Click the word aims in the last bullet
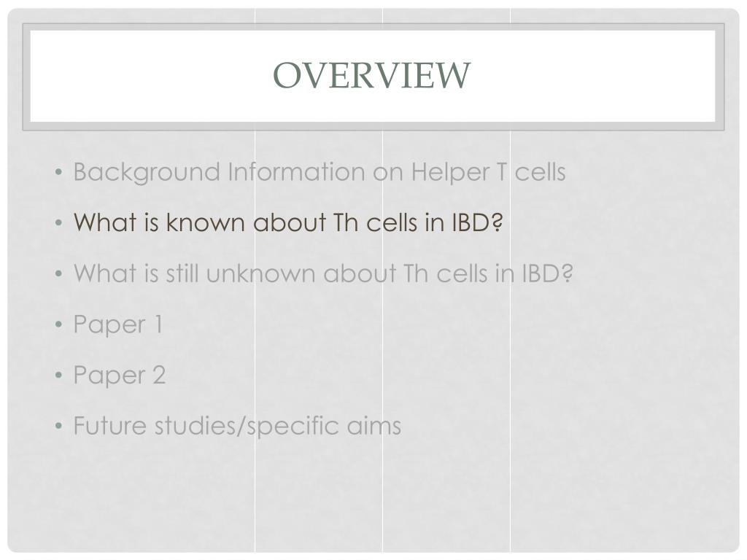The height and width of the screenshot is (560, 747). coord(374,426)
